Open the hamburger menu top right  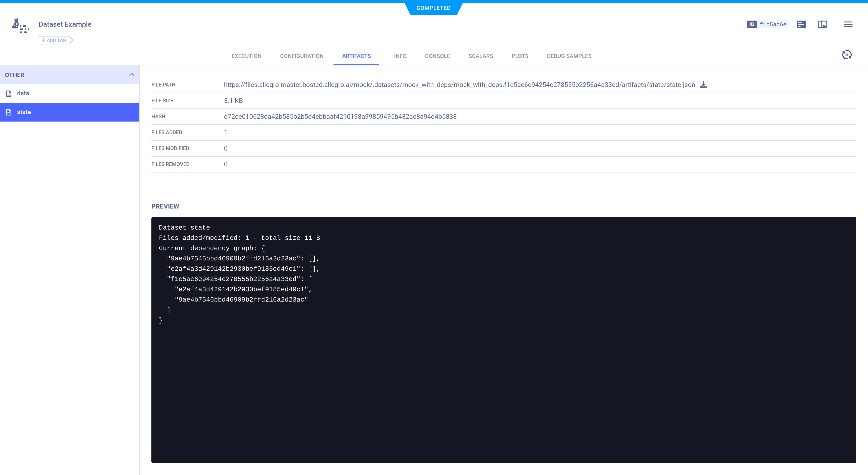848,24
